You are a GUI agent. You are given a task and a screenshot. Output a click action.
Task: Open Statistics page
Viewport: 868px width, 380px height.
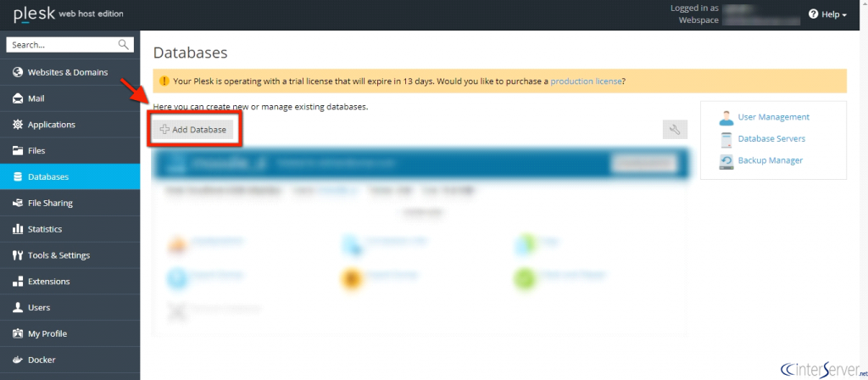point(70,229)
